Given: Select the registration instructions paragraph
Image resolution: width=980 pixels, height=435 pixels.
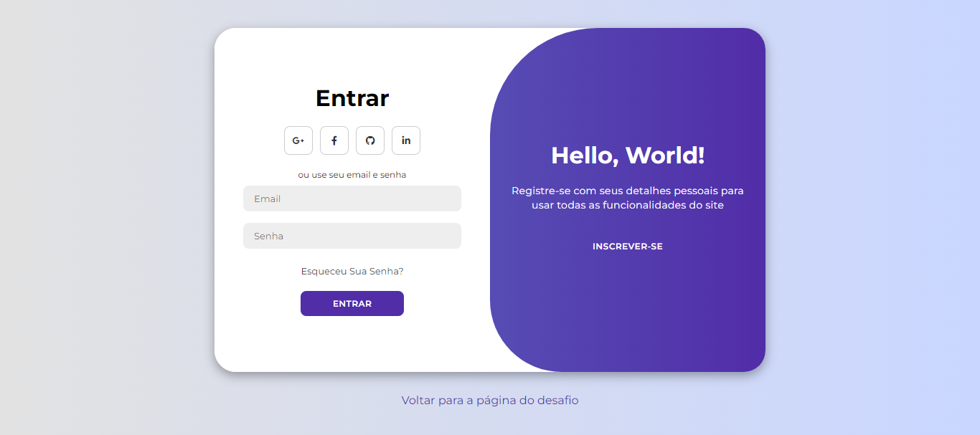Looking at the screenshot, I should 627,198.
